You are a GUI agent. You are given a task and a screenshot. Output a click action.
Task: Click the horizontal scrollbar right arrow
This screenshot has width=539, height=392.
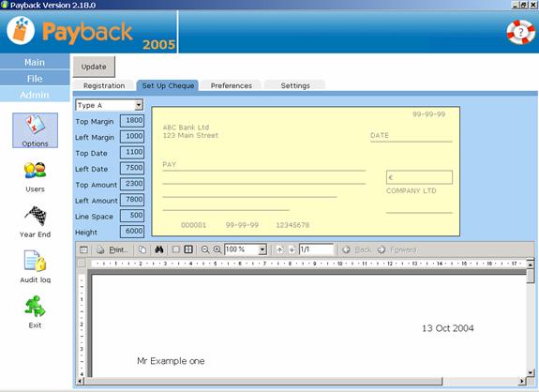[x=522, y=381]
